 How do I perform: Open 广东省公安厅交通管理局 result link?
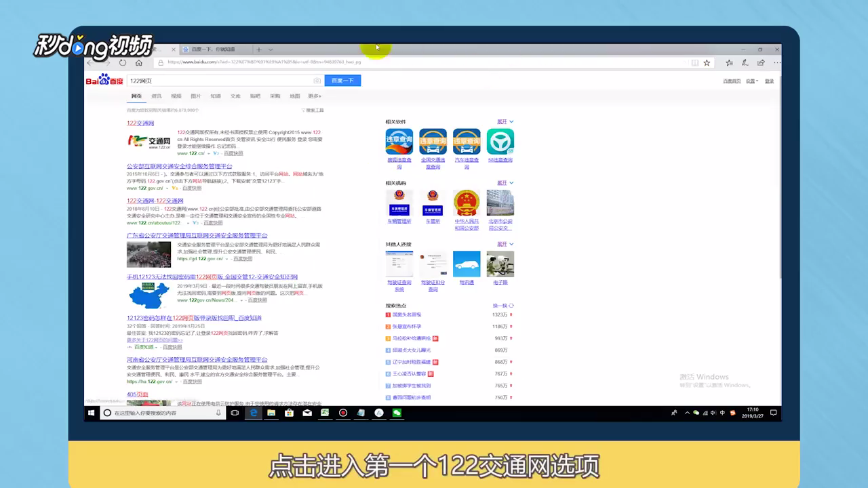197,235
